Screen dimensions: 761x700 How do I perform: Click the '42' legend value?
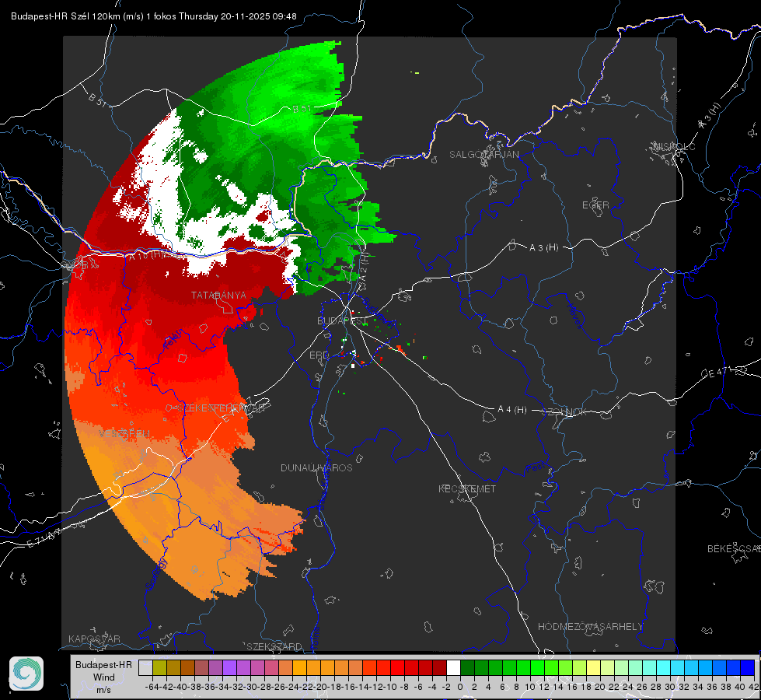(754, 687)
